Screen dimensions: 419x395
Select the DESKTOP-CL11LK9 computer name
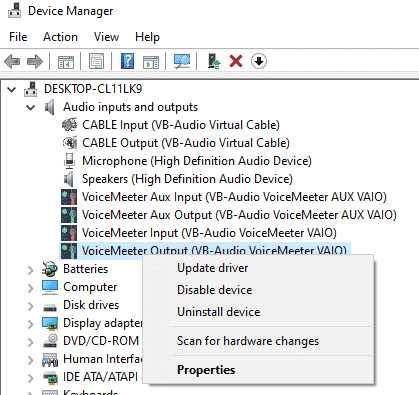[93, 89]
